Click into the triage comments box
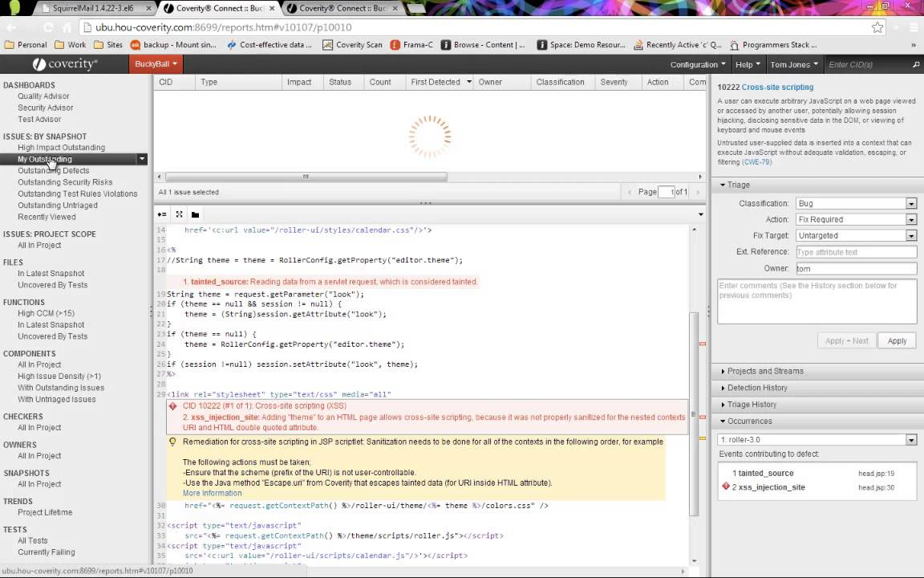 pyautogui.click(x=817, y=301)
